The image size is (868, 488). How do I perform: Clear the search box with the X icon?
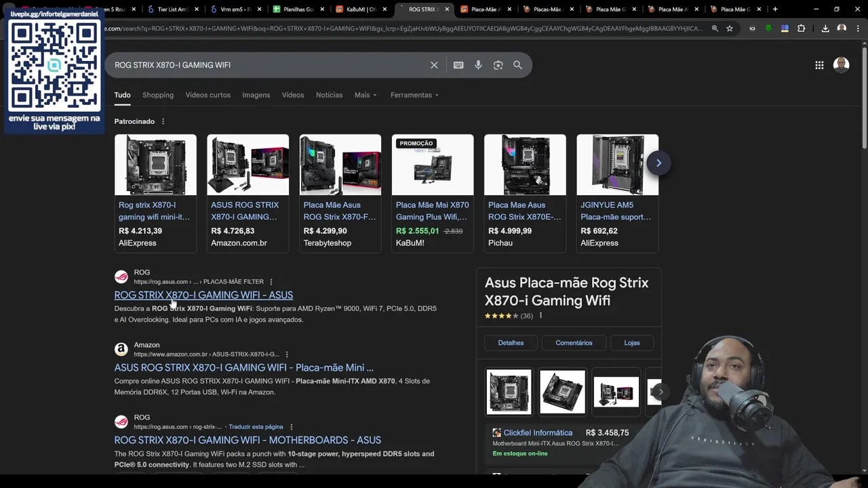434,65
